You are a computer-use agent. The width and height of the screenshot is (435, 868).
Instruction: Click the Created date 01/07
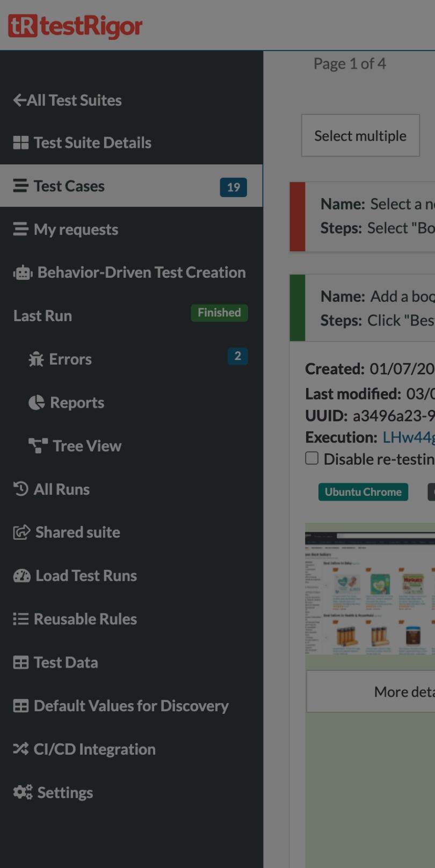(x=402, y=369)
